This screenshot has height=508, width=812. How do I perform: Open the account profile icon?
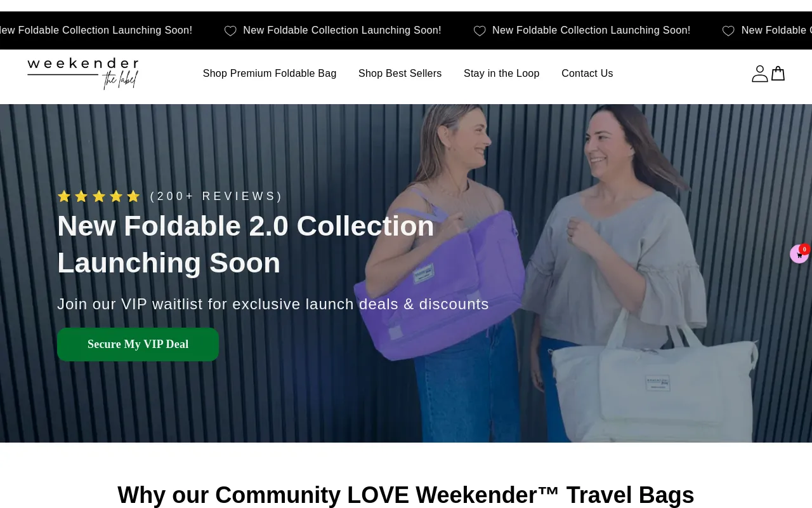759,74
